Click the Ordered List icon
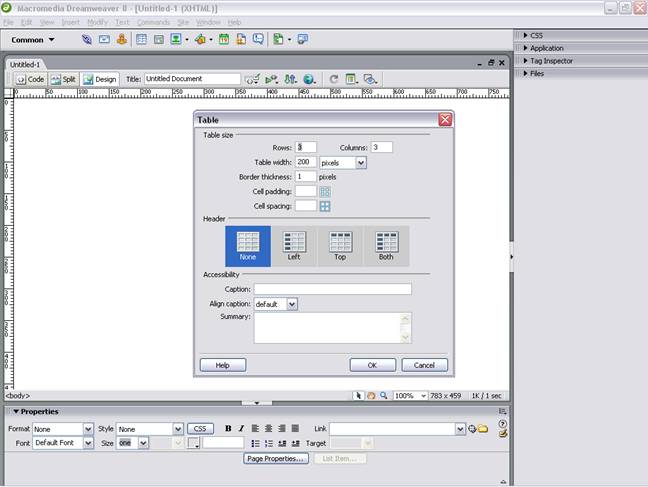 point(269,444)
